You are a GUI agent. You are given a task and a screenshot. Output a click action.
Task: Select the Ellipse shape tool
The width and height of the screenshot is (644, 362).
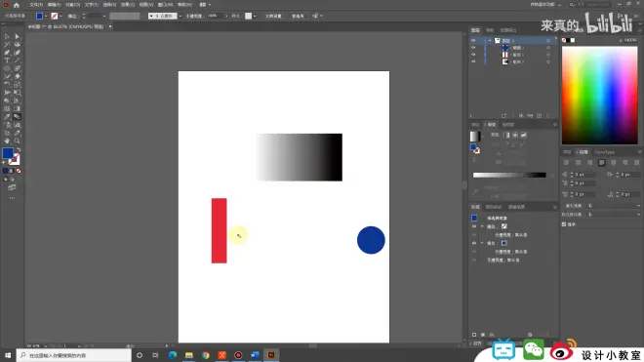click(x=7, y=68)
